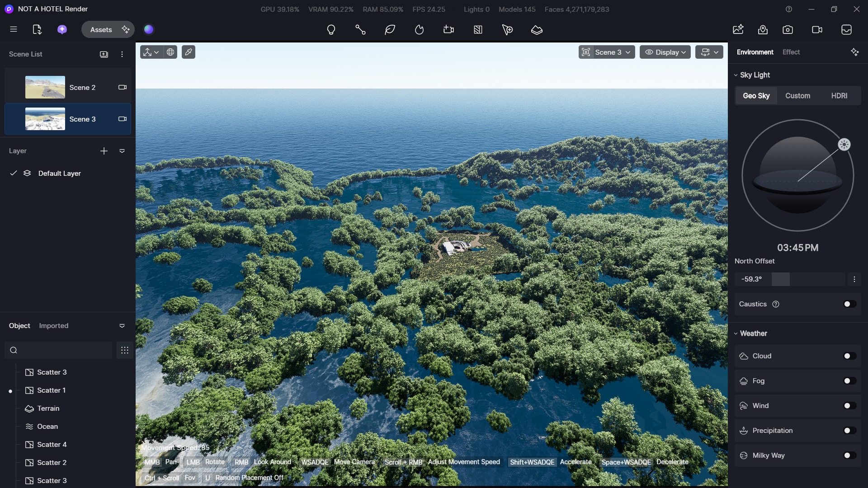Image resolution: width=868 pixels, height=488 pixels.
Task: Expand the Display dropdown menu
Action: (665, 52)
